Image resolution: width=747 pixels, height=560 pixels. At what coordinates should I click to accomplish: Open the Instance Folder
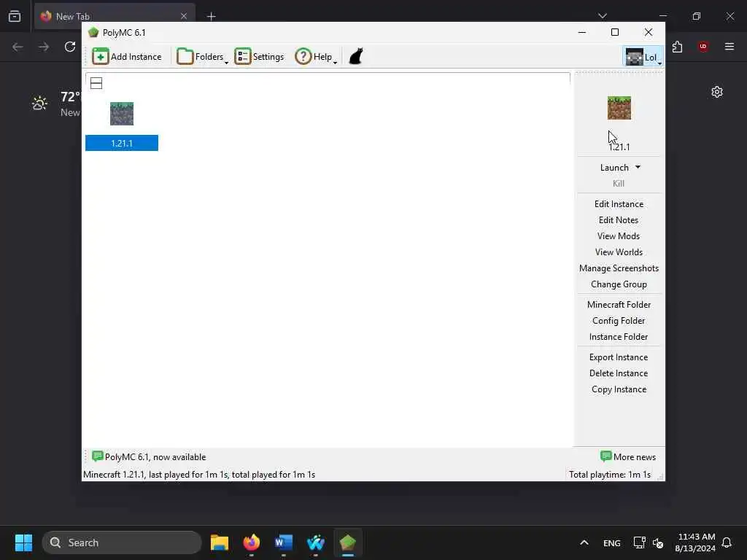pos(619,337)
